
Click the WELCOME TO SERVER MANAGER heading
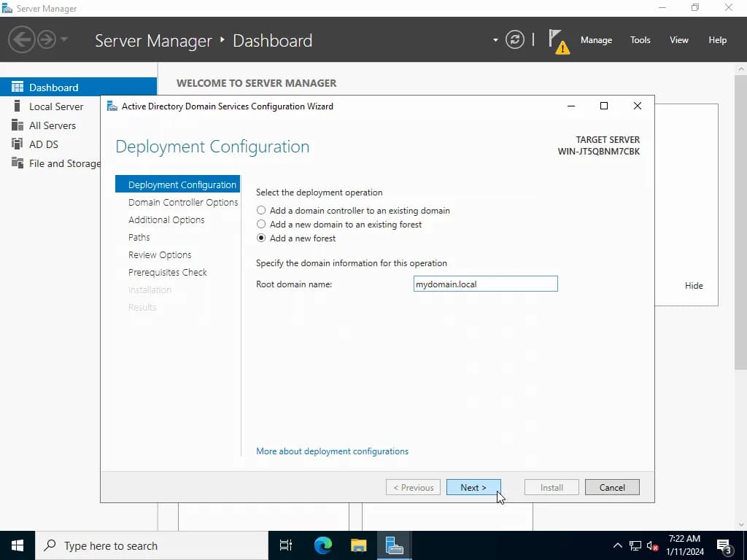256,83
